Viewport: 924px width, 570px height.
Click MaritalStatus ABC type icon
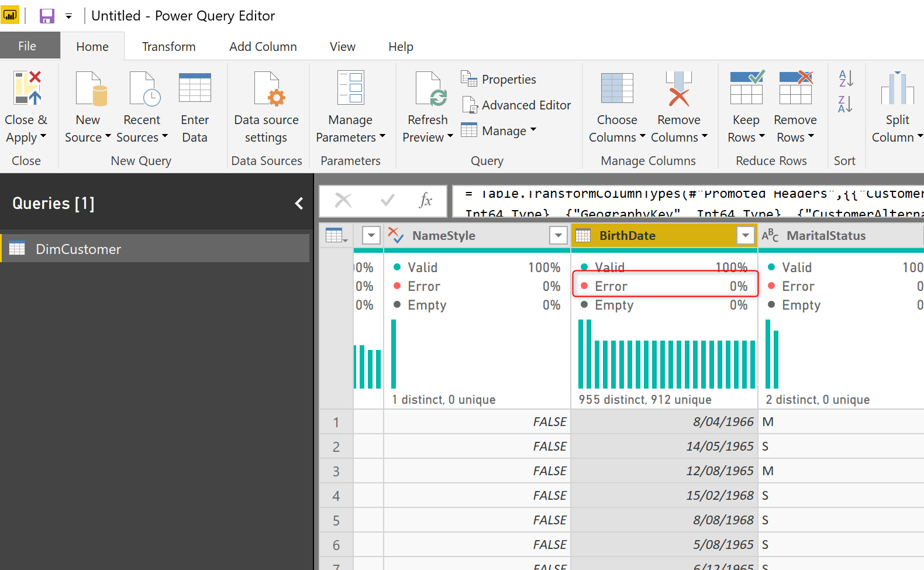pyautogui.click(x=770, y=235)
